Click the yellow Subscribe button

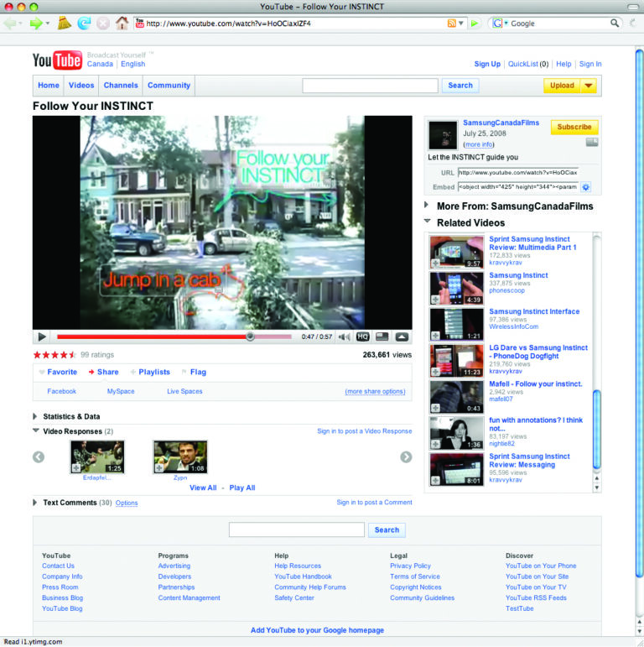[x=574, y=127]
